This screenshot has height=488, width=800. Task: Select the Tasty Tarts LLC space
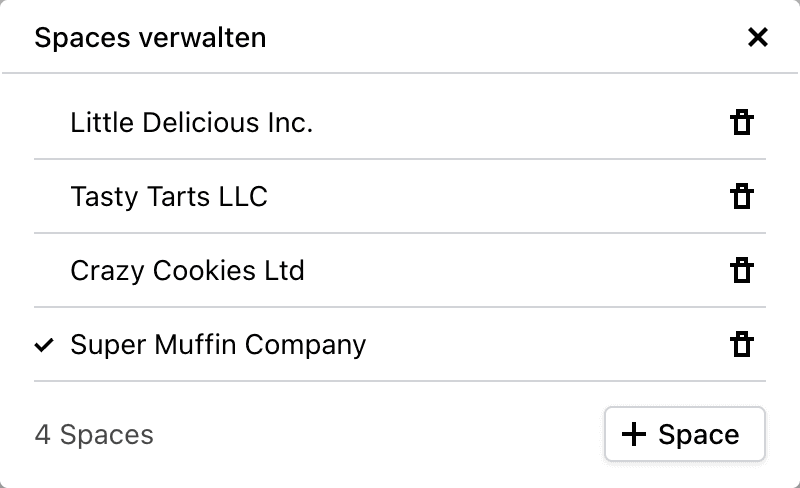click(169, 197)
